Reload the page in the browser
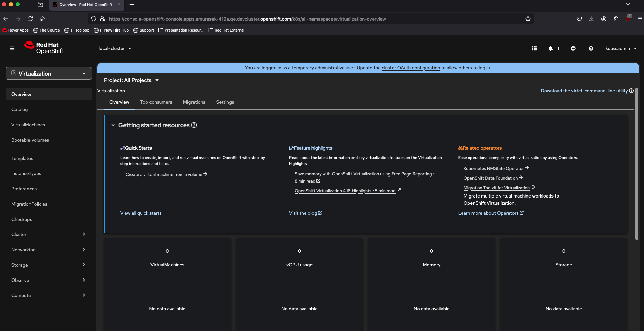Screen dimensions: 644x331 tap(30, 19)
